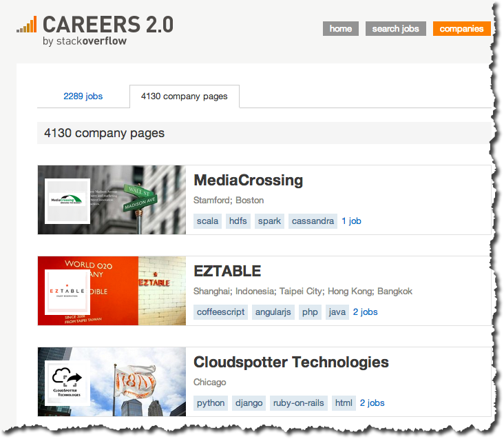This screenshot has height=439, width=504.
Task: Select the companies navigation button
Action: coord(461,29)
